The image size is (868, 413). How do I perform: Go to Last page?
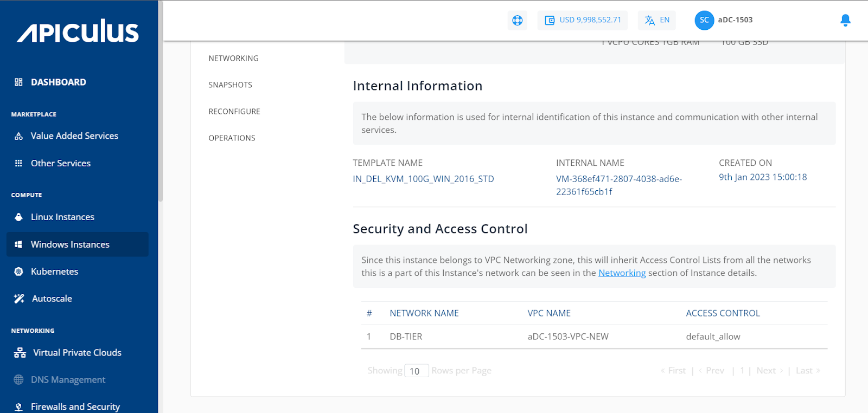[808, 371]
